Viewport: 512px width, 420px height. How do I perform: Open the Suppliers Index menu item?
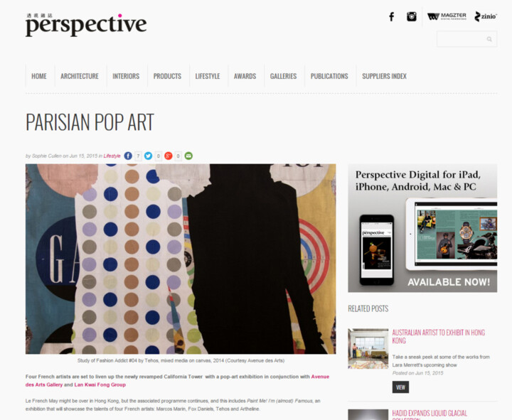coord(384,76)
